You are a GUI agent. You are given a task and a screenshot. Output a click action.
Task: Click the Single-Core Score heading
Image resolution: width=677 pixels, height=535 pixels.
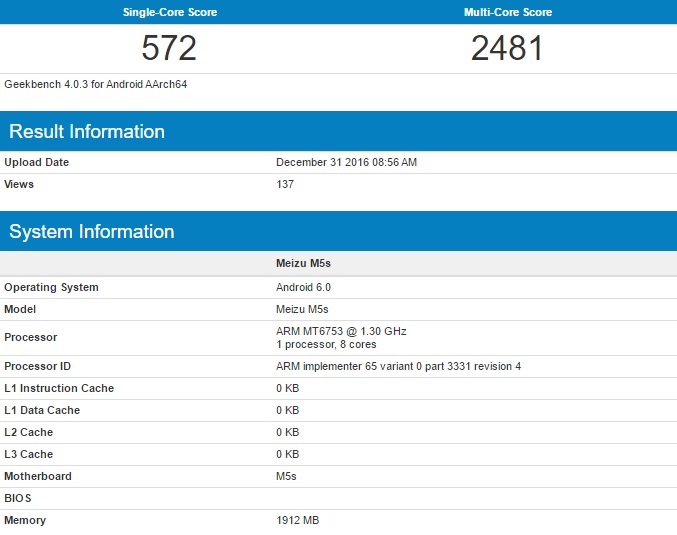click(170, 12)
